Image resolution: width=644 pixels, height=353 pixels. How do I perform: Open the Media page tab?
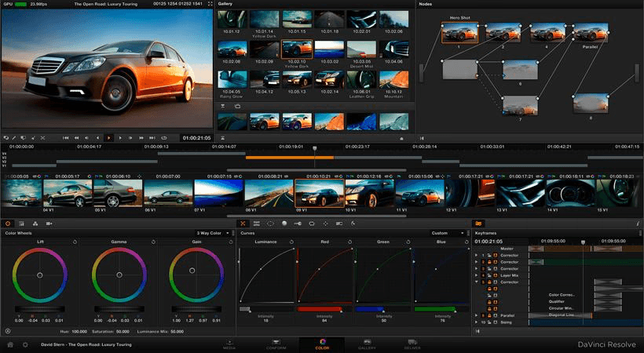[x=231, y=344]
